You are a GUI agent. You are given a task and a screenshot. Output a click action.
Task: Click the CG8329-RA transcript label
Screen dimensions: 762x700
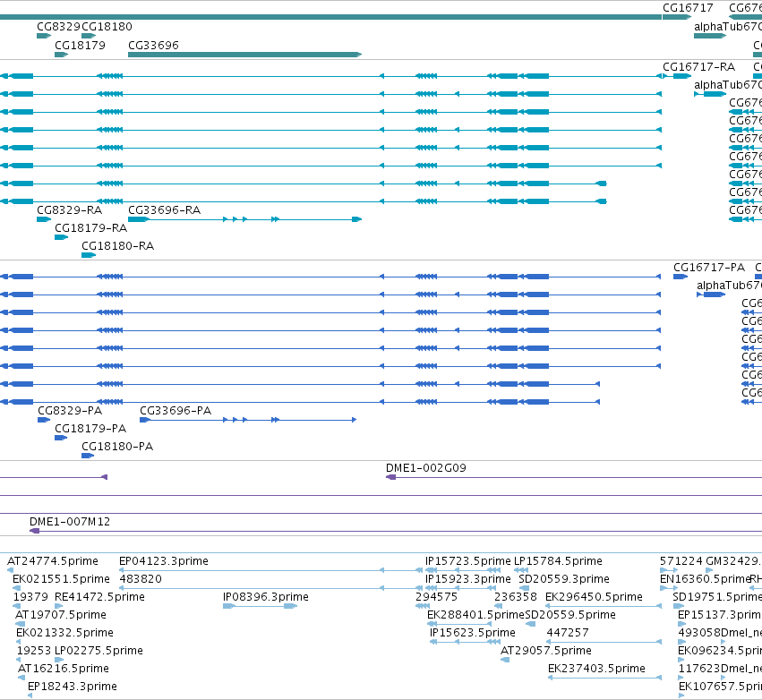[x=70, y=210]
